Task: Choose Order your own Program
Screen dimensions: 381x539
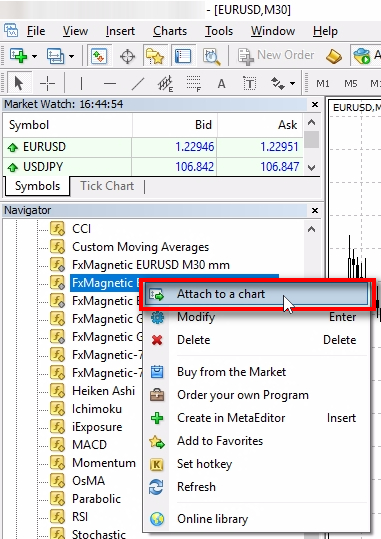Action: pos(257,395)
